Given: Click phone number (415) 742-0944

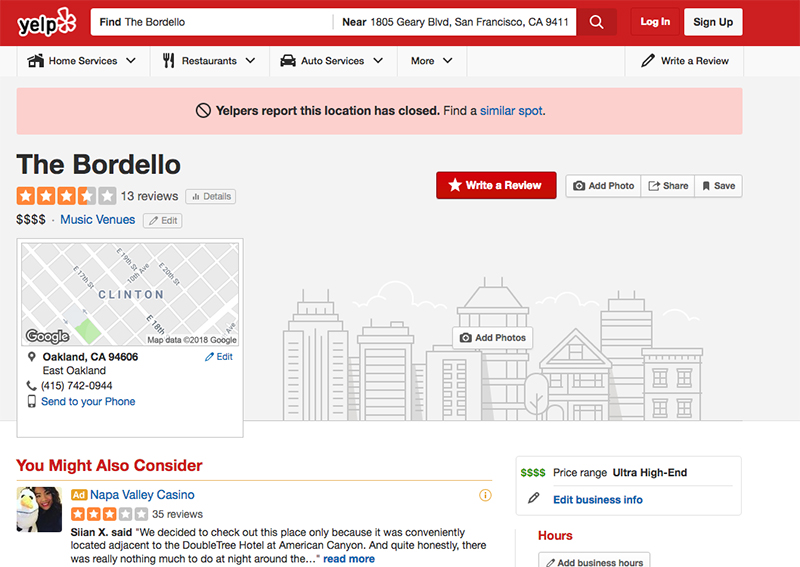Looking at the screenshot, I should click(77, 386).
